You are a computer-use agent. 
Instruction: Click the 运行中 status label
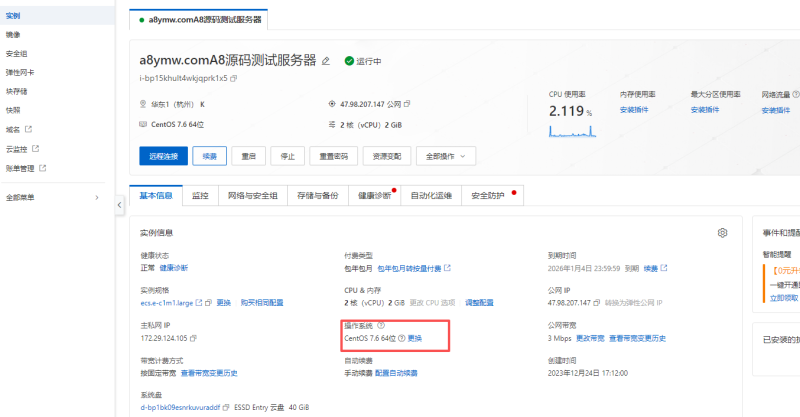point(369,61)
